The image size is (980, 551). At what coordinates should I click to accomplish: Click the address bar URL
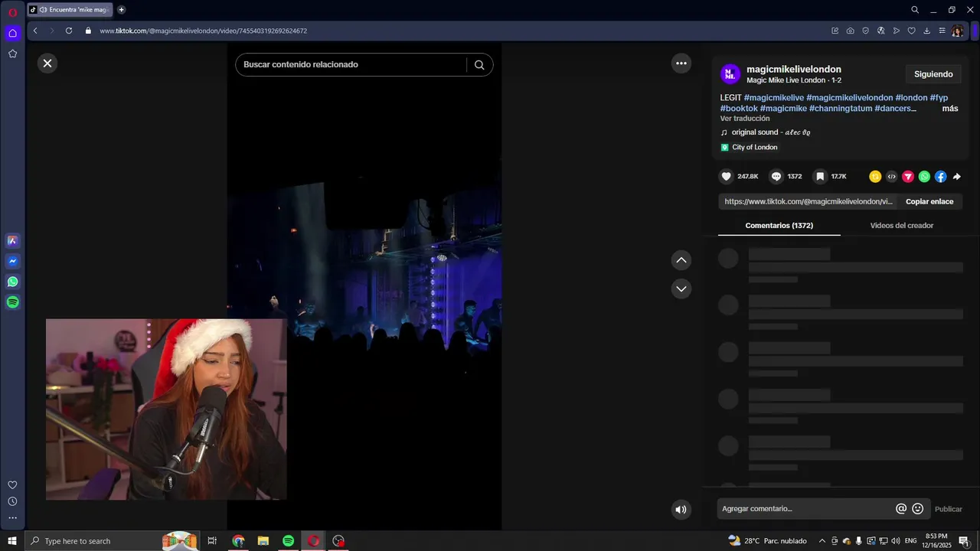(x=203, y=31)
